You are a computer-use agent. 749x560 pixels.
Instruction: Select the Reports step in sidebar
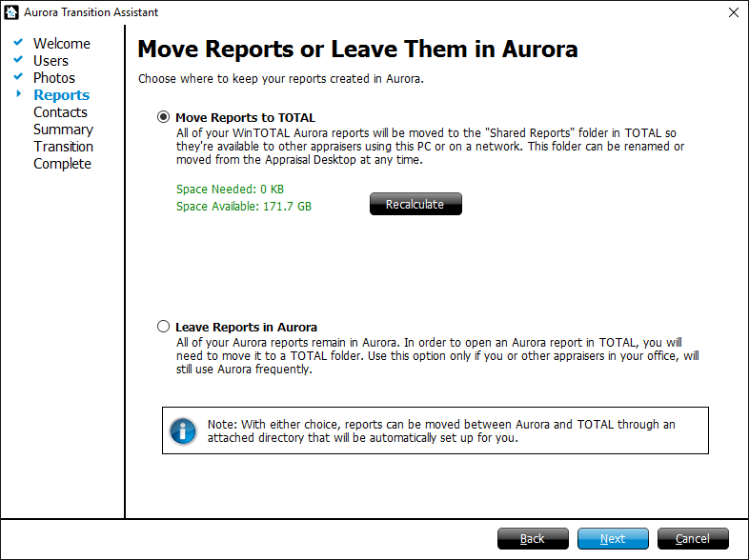click(62, 95)
